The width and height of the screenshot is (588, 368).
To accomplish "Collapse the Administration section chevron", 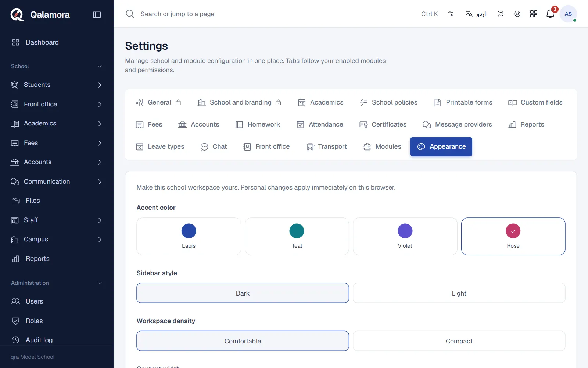I will pyautogui.click(x=100, y=283).
